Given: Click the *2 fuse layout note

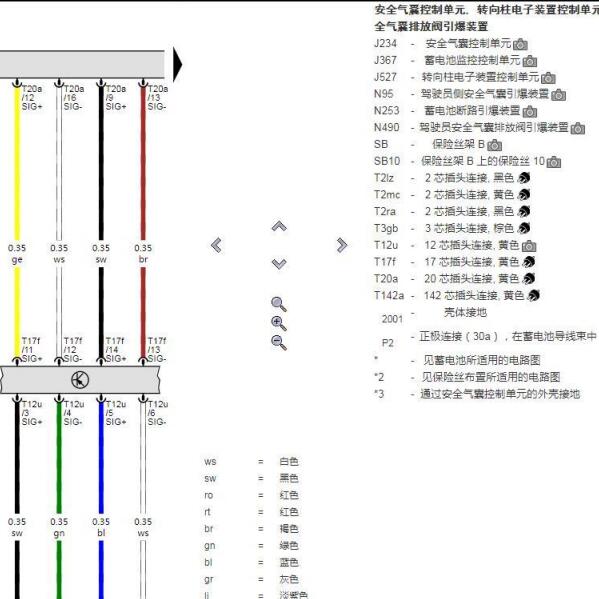Looking at the screenshot, I should point(467,377).
